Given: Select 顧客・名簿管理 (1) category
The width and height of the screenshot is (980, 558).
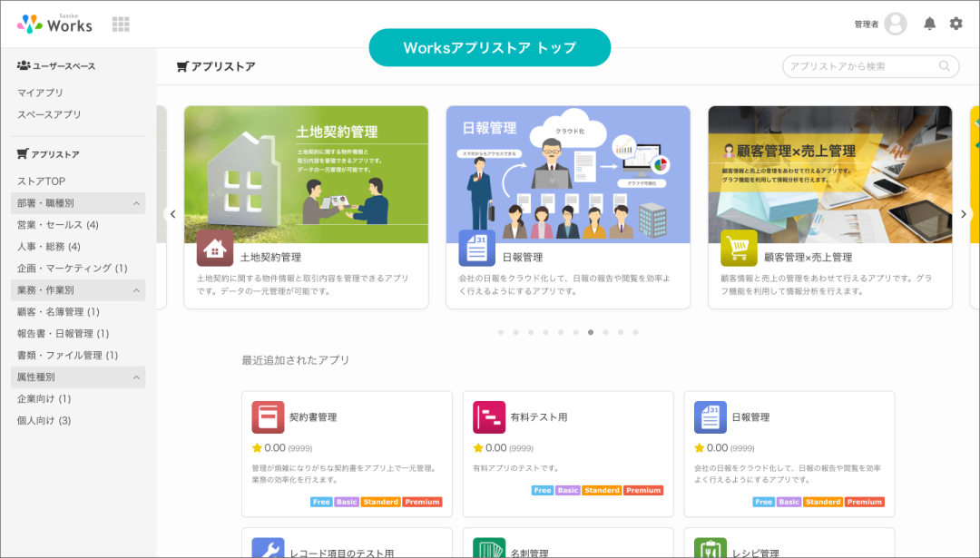Looking at the screenshot, I should coord(58,312).
